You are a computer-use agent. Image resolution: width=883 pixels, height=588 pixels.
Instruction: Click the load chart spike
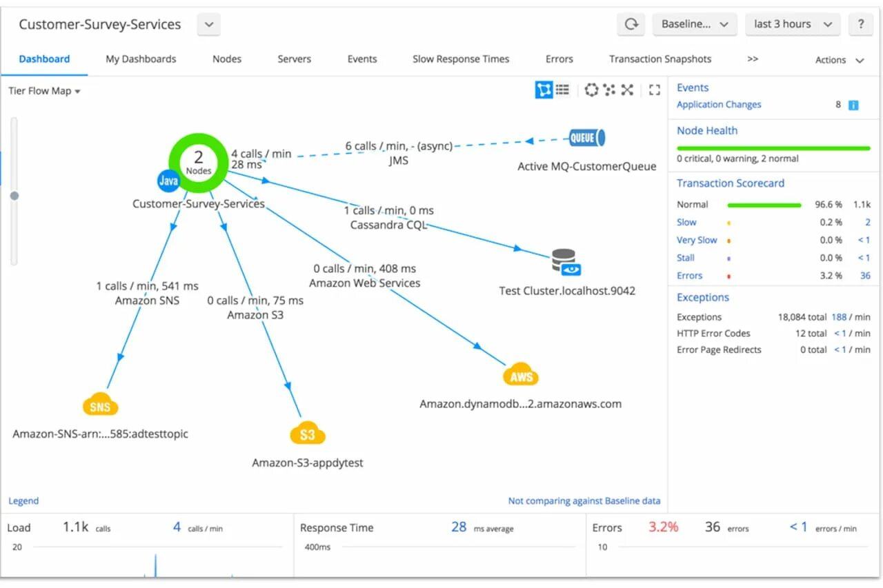155,565
